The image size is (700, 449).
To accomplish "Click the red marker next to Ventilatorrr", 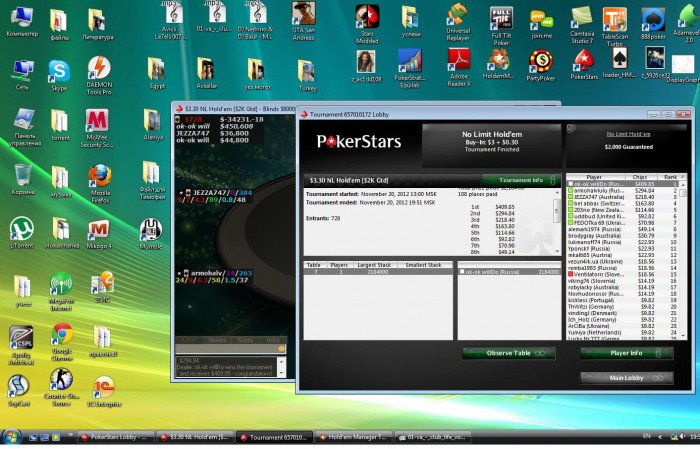I will coord(570,274).
